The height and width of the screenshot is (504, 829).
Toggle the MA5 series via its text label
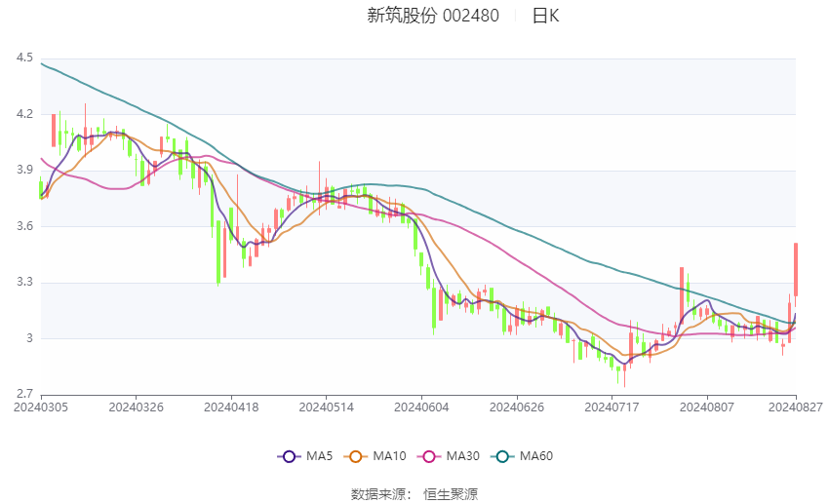tap(320, 456)
